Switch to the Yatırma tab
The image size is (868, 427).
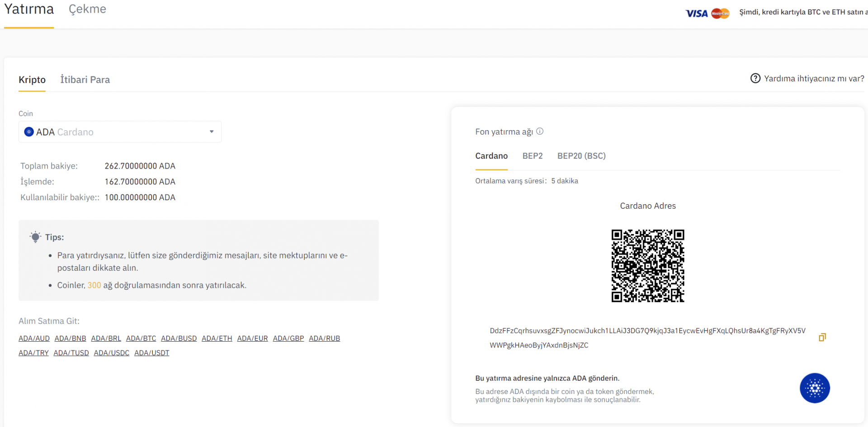[29, 9]
